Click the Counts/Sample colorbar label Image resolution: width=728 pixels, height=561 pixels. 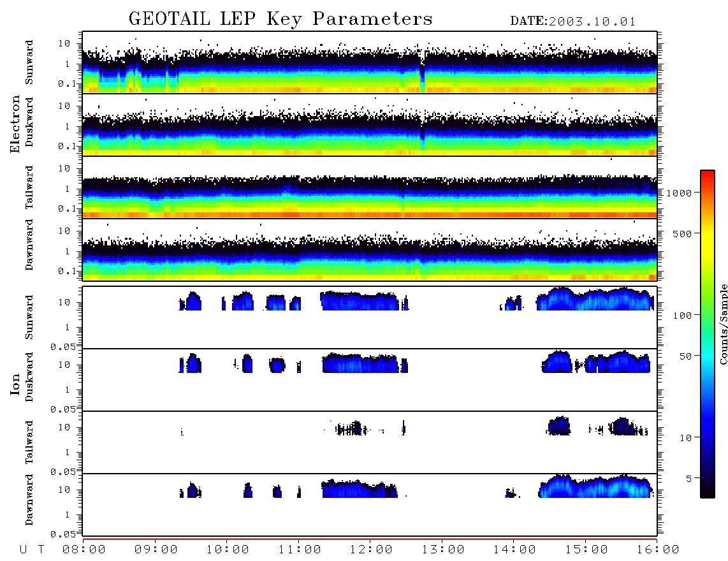coord(723,324)
